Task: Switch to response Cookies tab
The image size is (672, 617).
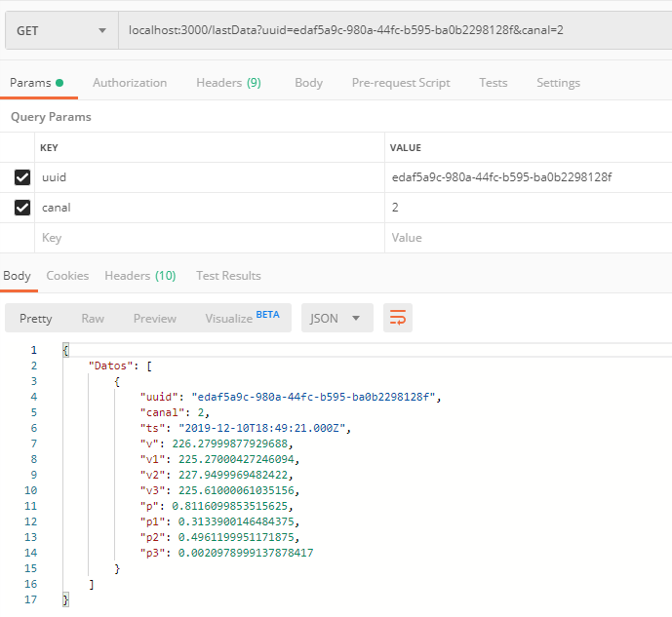Action: click(x=67, y=276)
